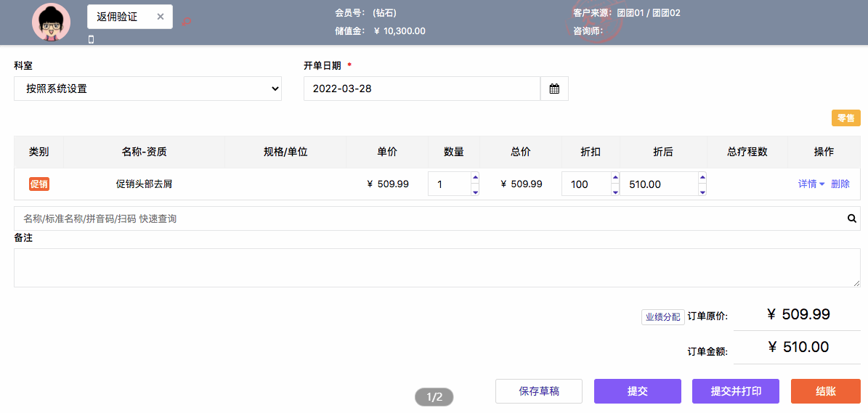Click into the 备注 remarks text area

tap(437, 268)
